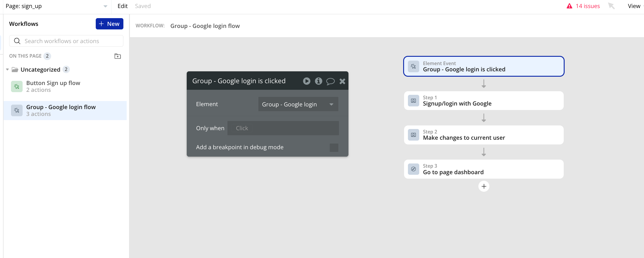
Task: Click the New workflow button
Action: pyautogui.click(x=109, y=24)
